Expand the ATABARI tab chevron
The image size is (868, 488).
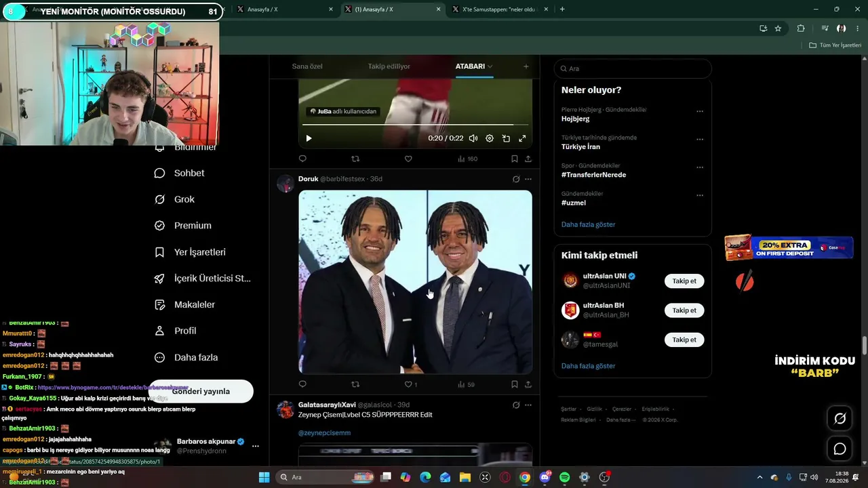point(490,66)
